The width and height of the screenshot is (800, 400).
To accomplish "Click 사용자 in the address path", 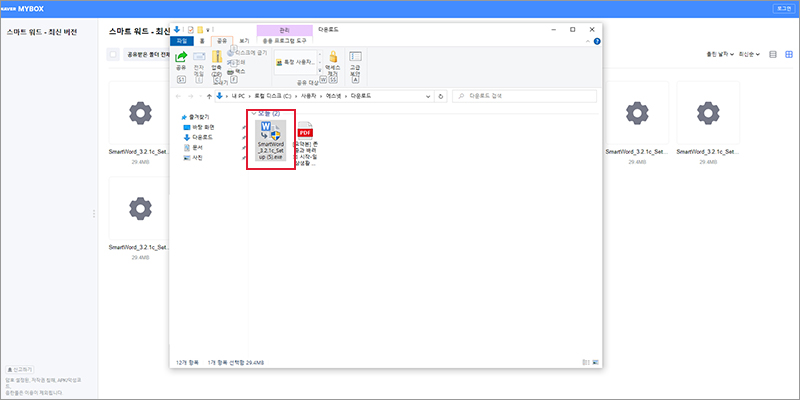I will coord(308,96).
